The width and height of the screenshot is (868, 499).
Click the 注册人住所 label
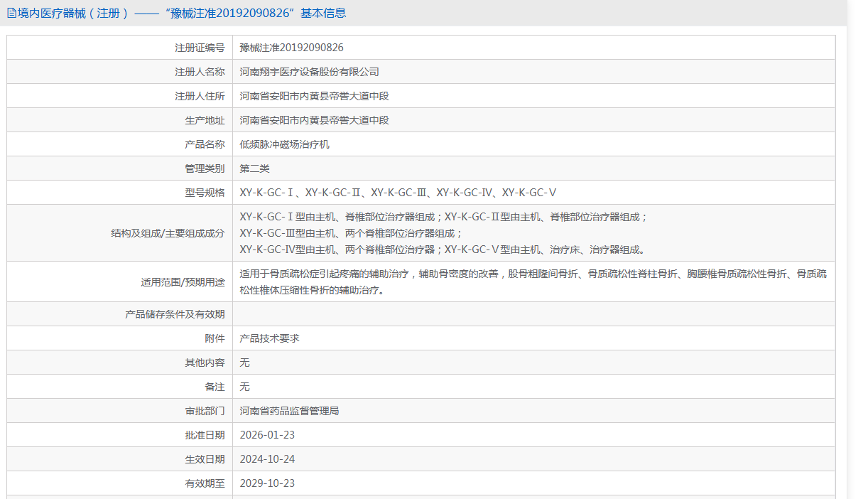click(200, 96)
